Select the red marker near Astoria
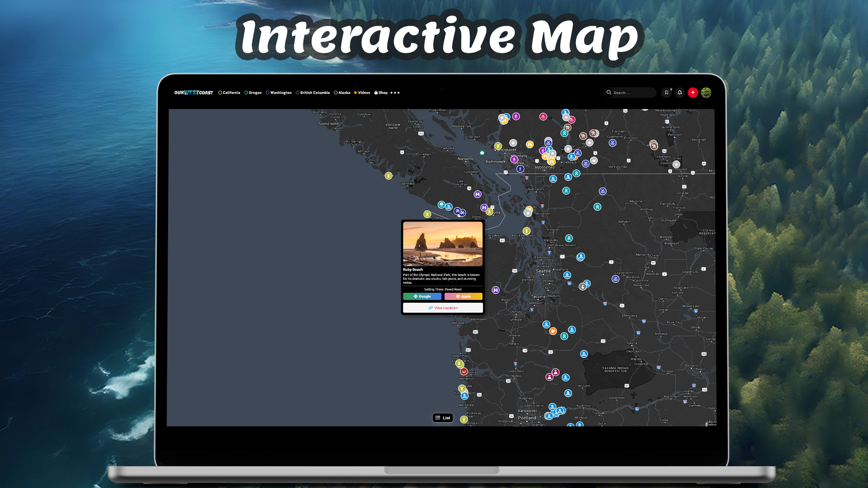Image resolution: width=868 pixels, height=488 pixels. 464,371
